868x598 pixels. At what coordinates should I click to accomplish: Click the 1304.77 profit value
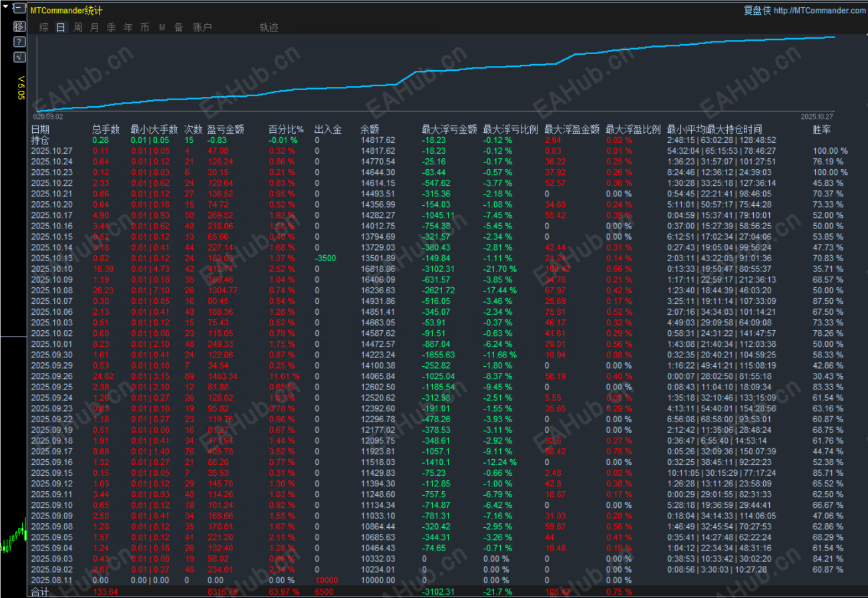tap(222, 290)
